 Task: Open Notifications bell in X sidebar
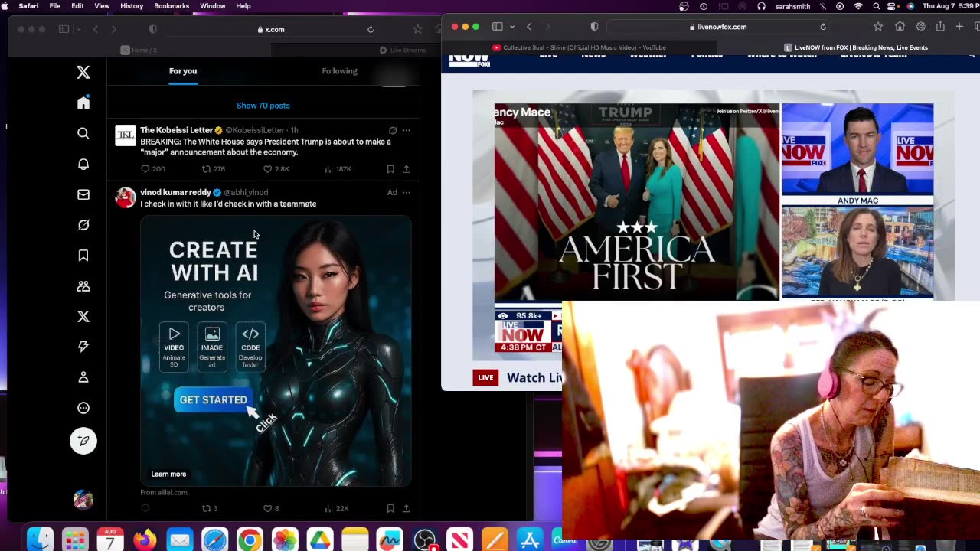tap(83, 164)
